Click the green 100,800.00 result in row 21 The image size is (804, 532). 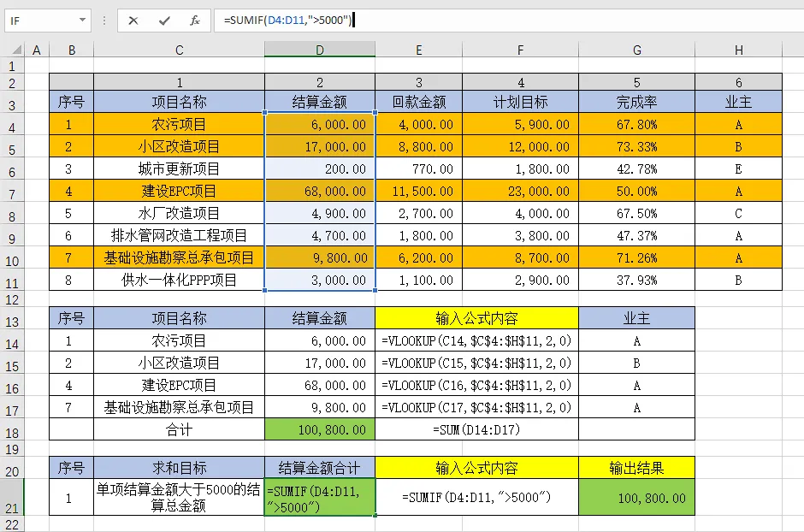tap(637, 497)
